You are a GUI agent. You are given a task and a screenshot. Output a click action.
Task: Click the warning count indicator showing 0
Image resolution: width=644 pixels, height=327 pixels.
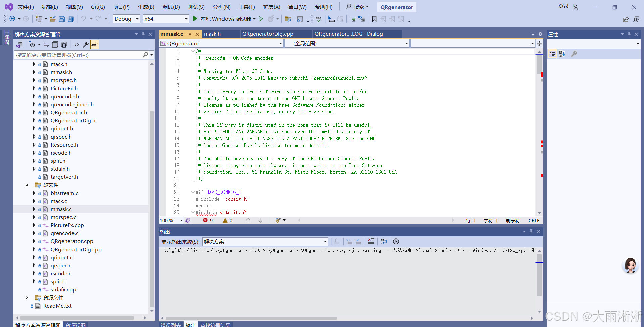coord(228,220)
